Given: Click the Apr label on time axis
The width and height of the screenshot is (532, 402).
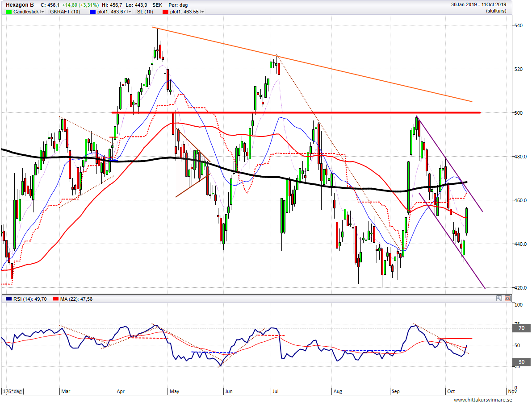Looking at the screenshot, I should pyautogui.click(x=121, y=391).
